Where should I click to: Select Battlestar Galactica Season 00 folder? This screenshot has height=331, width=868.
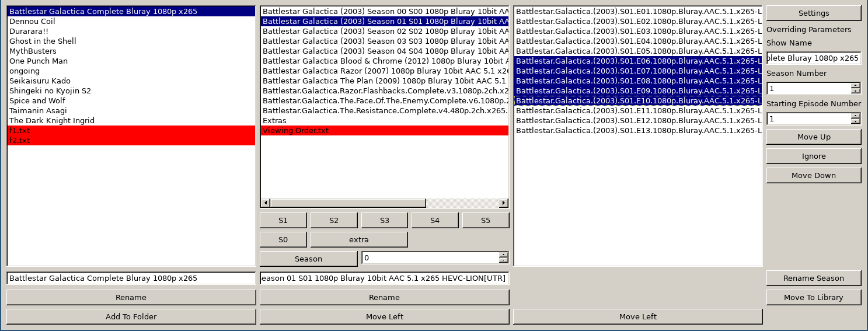coord(385,11)
